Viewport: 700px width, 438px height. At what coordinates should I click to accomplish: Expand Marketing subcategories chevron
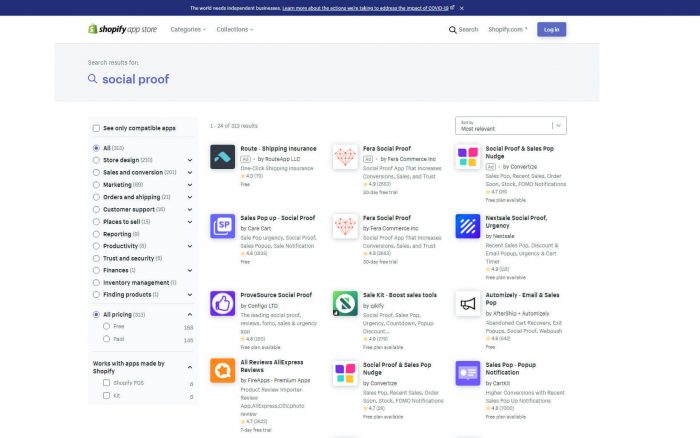point(190,185)
